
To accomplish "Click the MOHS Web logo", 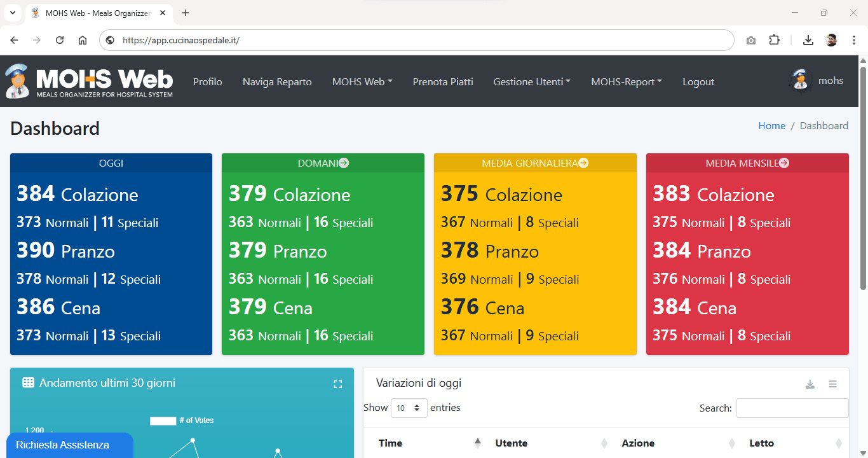I will (89, 81).
